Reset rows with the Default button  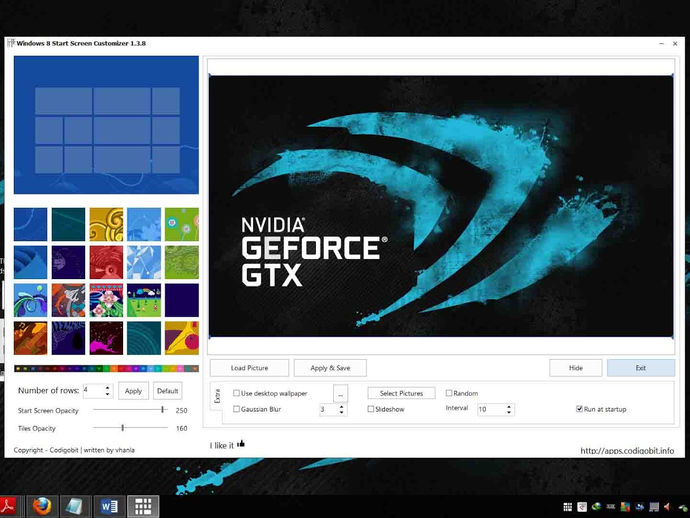pos(168,391)
